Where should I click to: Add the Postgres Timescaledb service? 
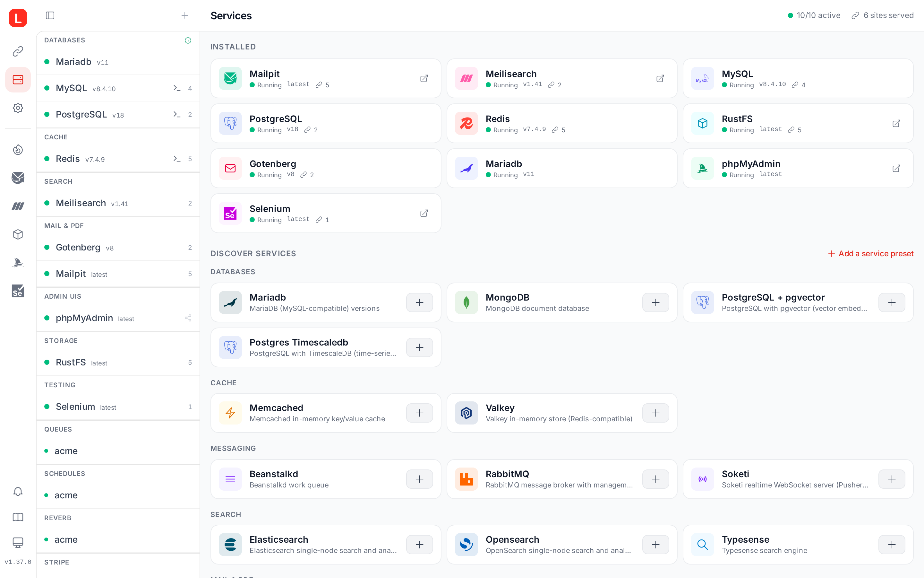420,347
